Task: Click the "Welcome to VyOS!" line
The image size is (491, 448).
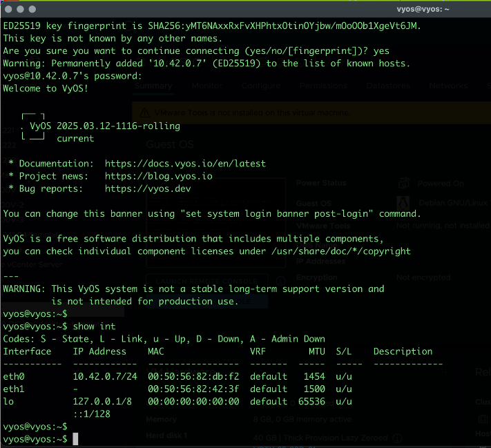Action: (46, 88)
